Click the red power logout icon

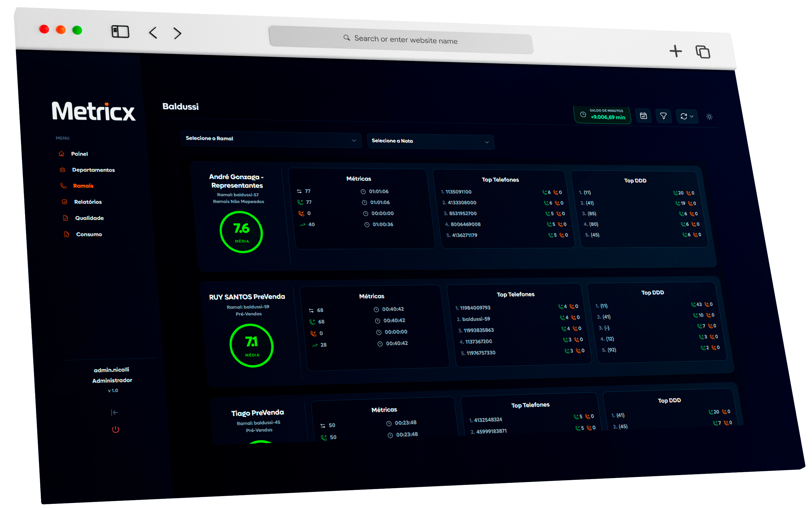coord(115,429)
